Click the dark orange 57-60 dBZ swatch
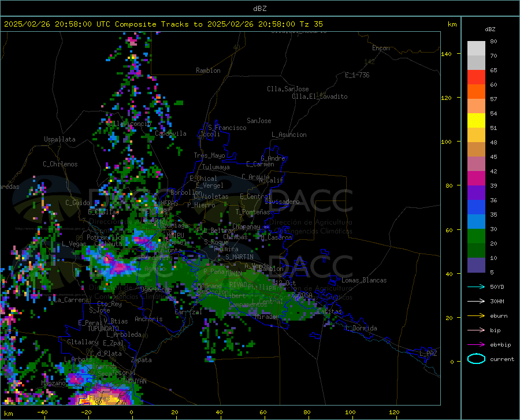This screenshot has width=520, height=420. [476, 91]
